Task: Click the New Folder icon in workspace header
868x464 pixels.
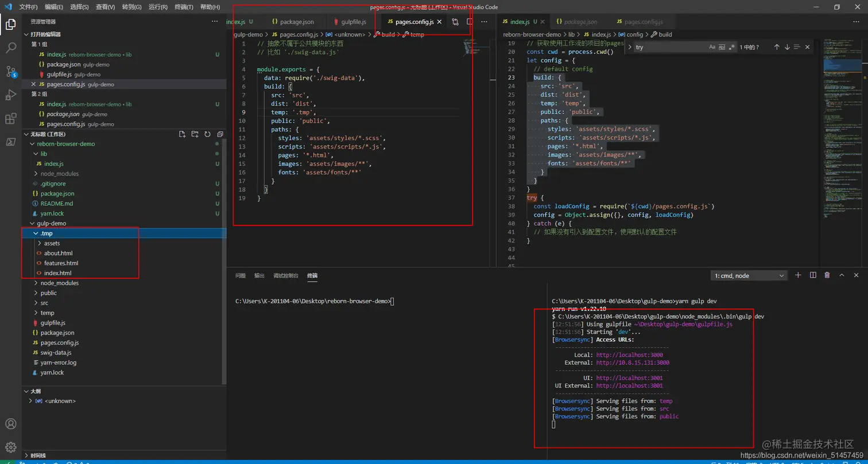Action: pyautogui.click(x=194, y=134)
